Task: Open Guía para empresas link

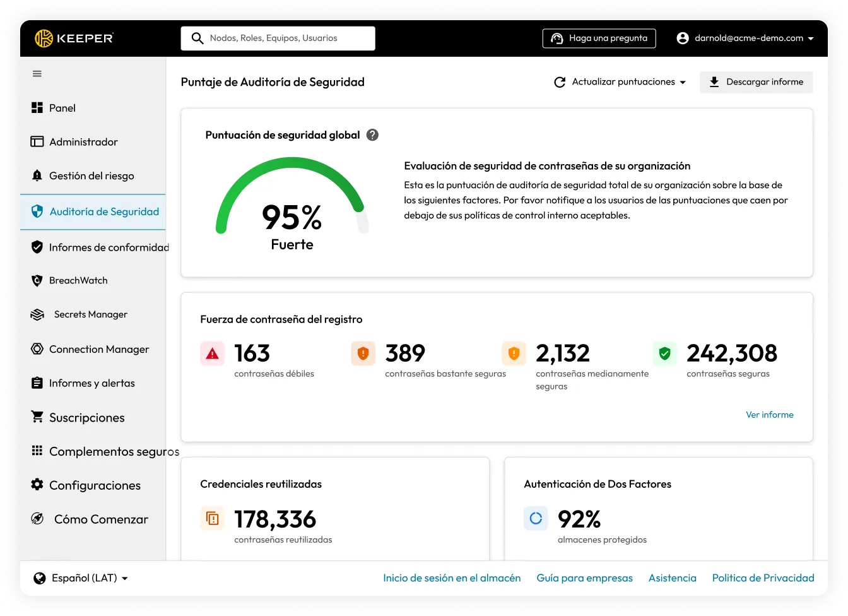Action: (584, 578)
